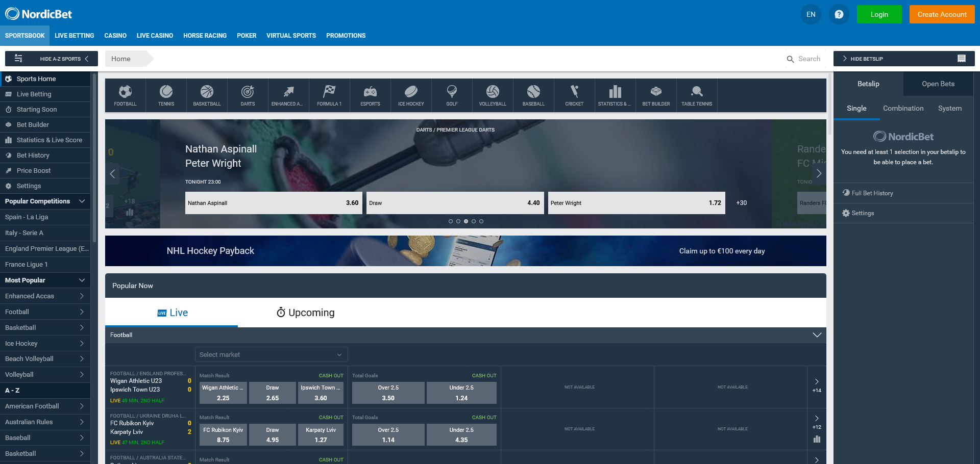Open the Statistics & Live Score strip icon
This screenshot has width=980, height=464.
tap(615, 95)
